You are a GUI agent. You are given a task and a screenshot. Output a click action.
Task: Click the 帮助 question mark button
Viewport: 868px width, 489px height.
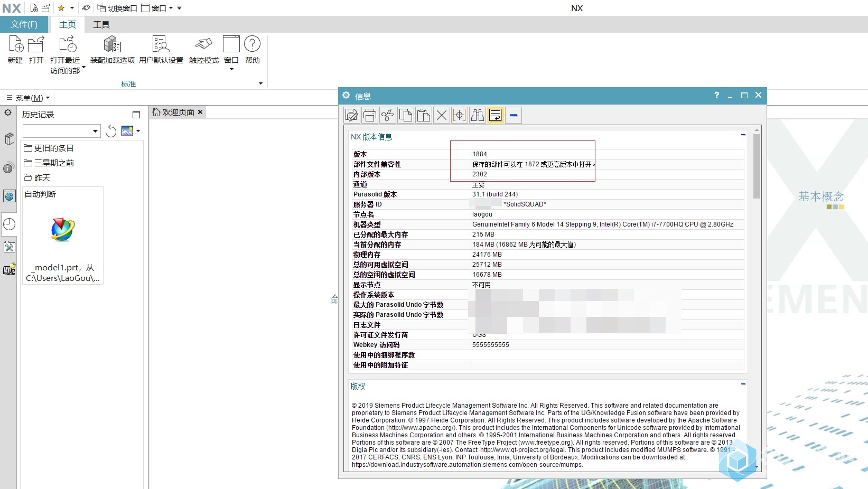253,50
